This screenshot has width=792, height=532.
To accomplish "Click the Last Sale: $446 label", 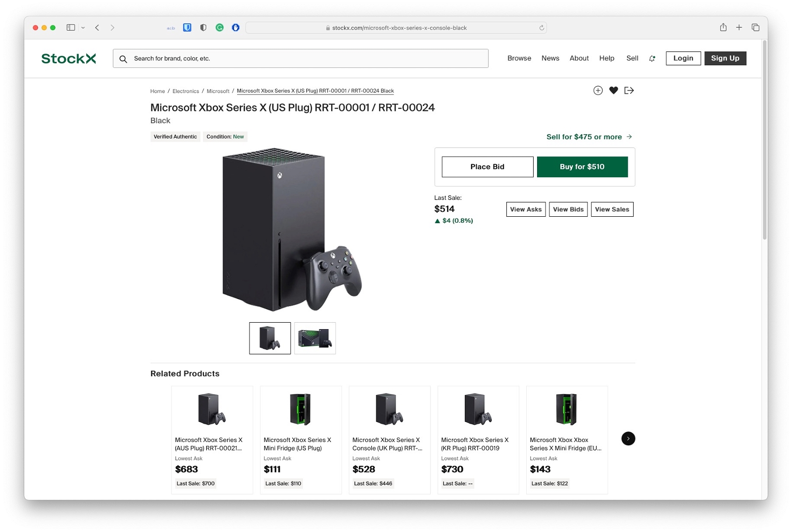I will click(x=373, y=484).
